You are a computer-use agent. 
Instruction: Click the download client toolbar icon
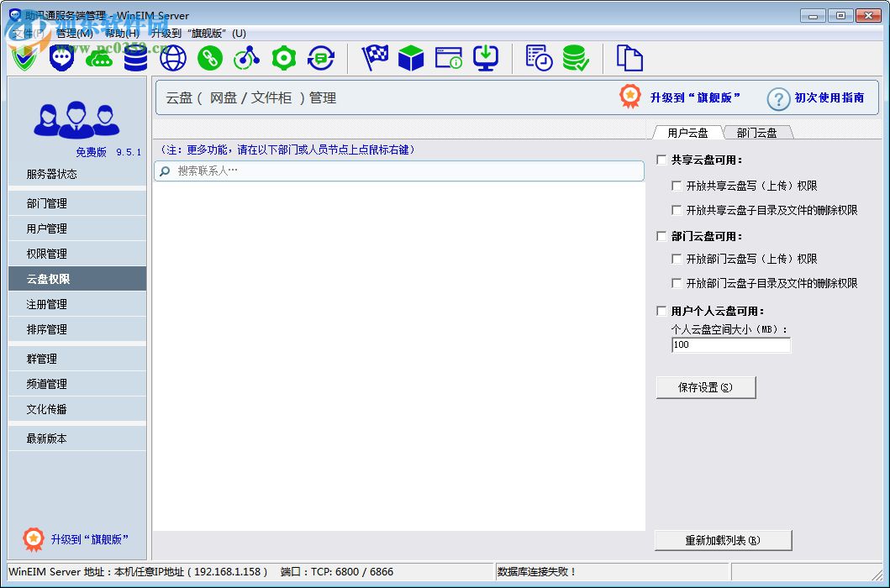486,58
